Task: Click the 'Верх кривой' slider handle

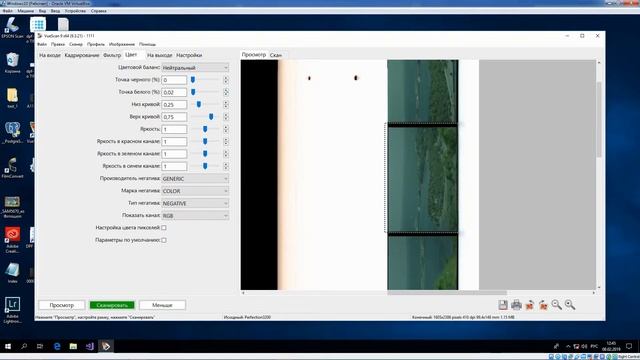Action: click(x=211, y=117)
